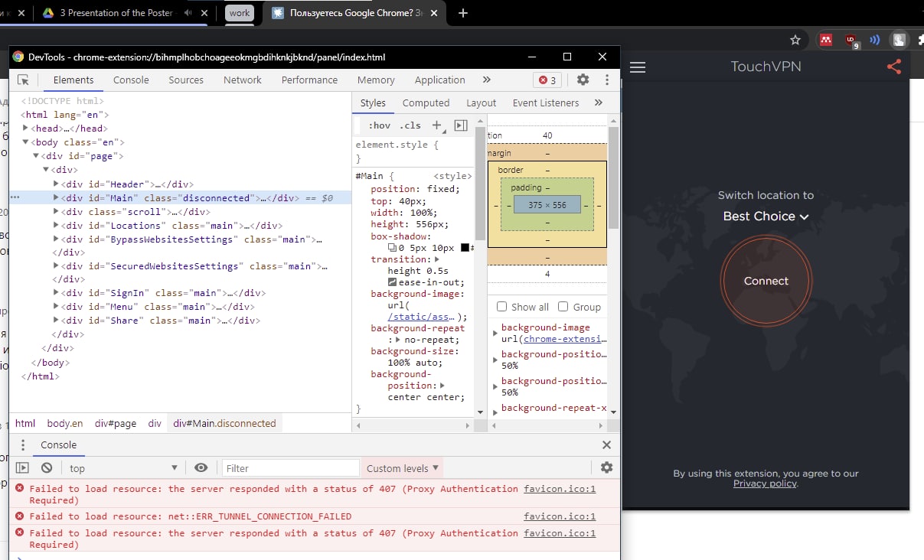Open favicon.ico:1 link in ERR_TUNNEL_CONNECTION_FAILED row

[560, 516]
